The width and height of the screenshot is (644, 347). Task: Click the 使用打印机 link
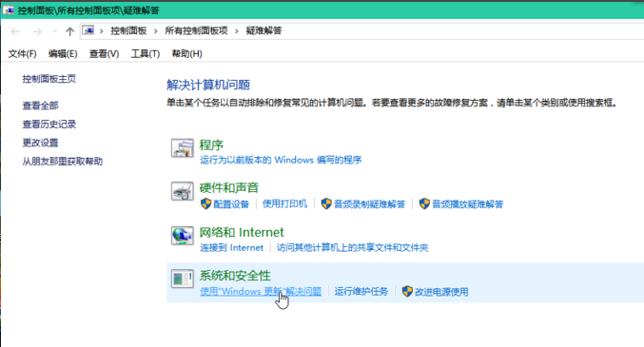(284, 204)
